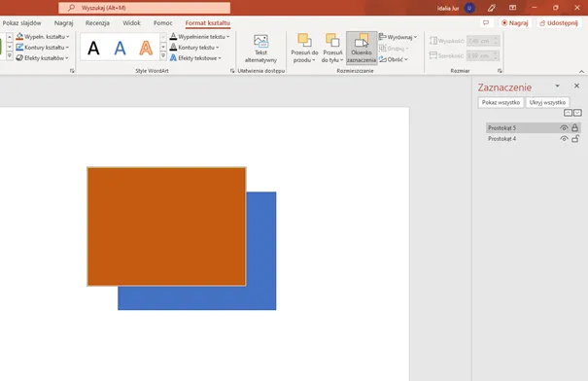Screen dimensions: 588x381
Task: Apply the orange outlined A WordArt style
Action: (146, 48)
